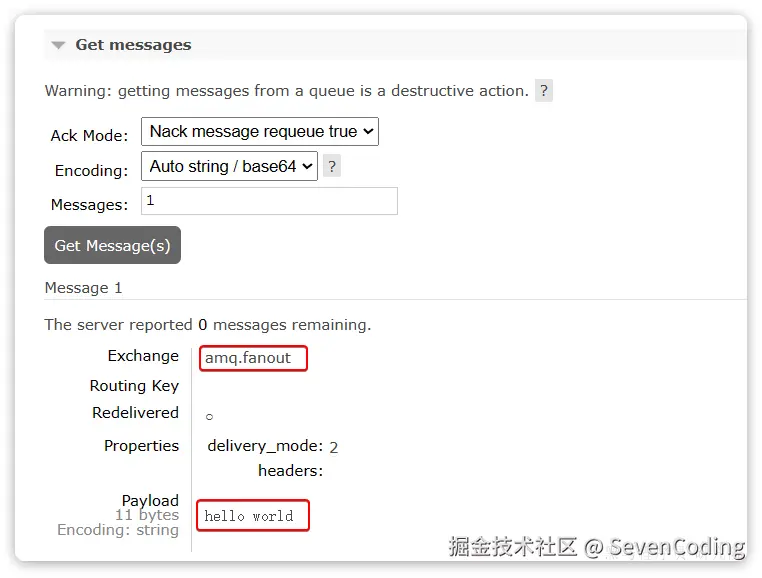Click the headers property label
The image size is (762, 578).
[x=291, y=471]
